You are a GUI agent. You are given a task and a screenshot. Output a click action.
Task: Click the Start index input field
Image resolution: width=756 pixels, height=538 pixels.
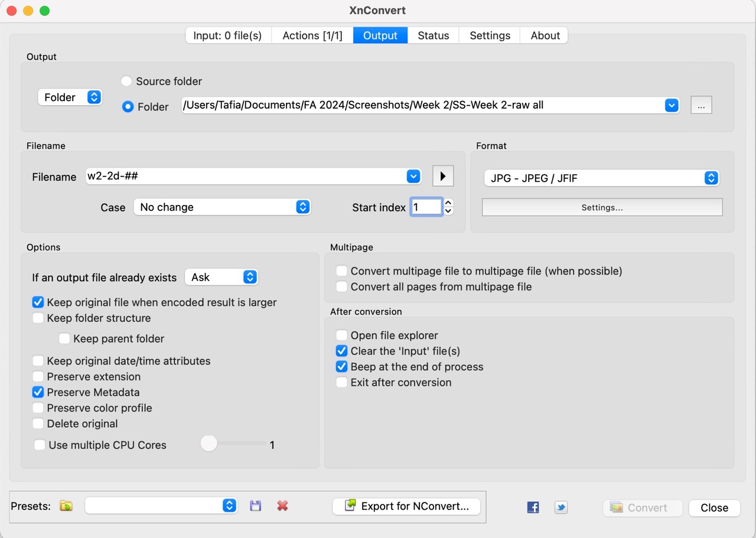pos(426,207)
